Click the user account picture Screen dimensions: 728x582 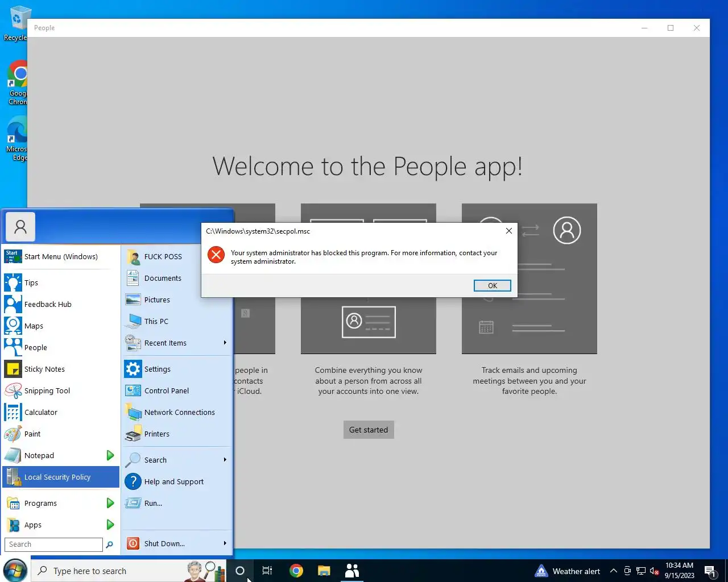pos(20,227)
